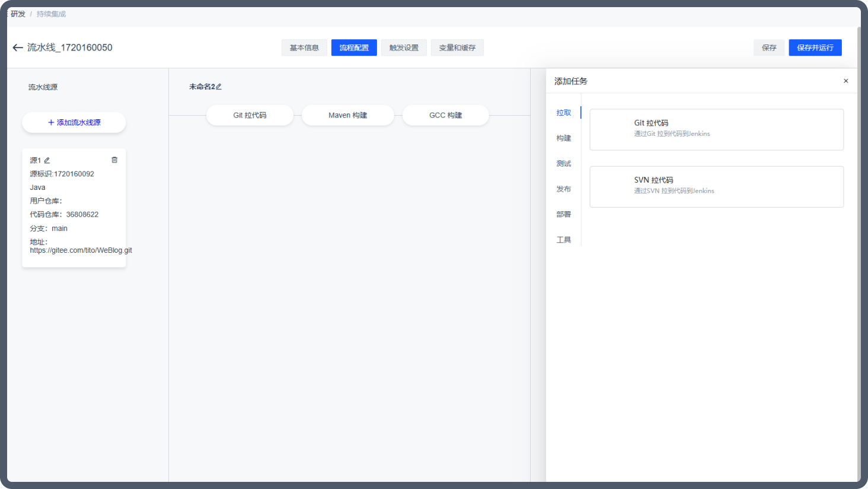Choose the SVN 拉代码 task card
The height and width of the screenshot is (489, 868).
coord(716,187)
